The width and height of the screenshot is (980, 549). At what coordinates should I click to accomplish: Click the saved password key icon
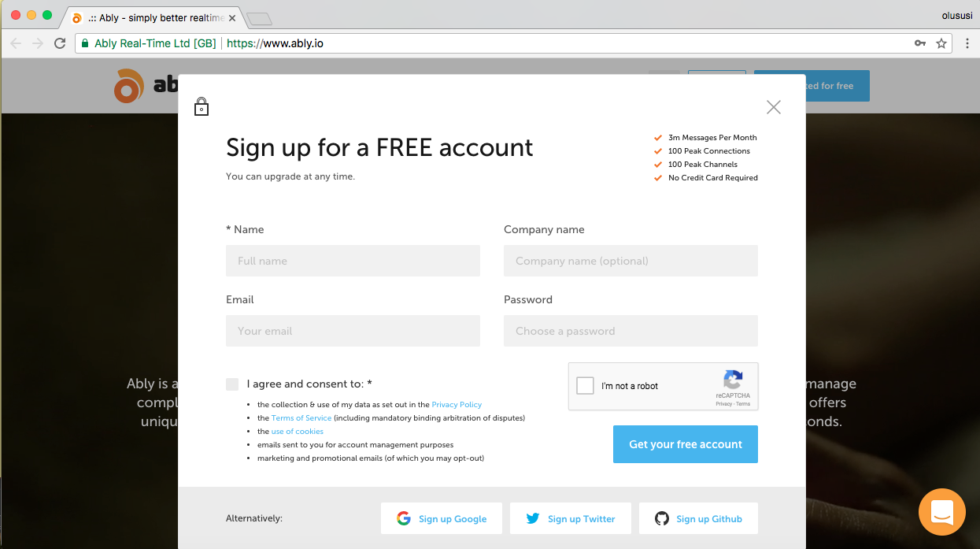(x=919, y=43)
